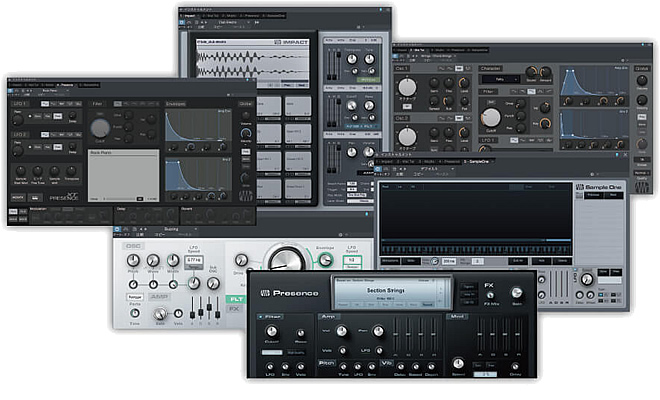Toggle the Poly mode button in Mai Tai Global

(641, 117)
